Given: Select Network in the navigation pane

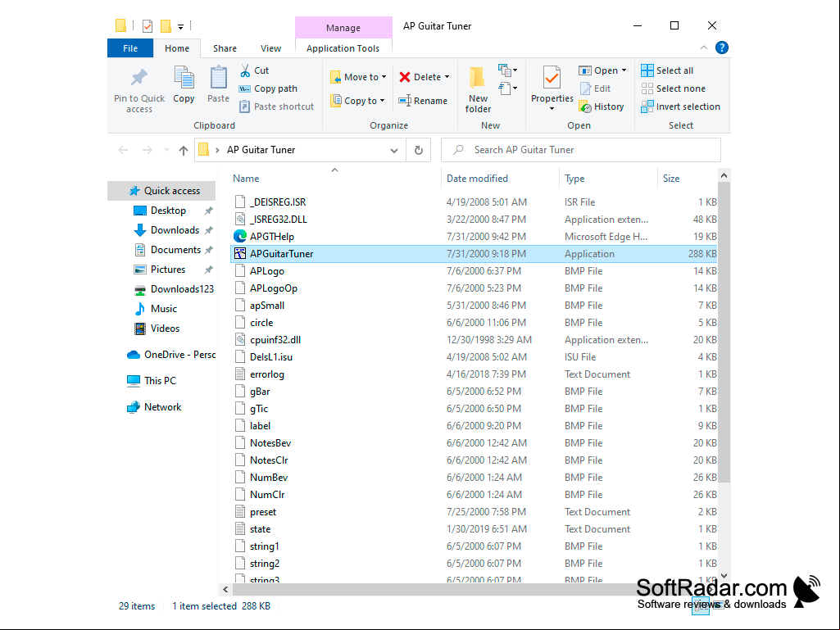Looking at the screenshot, I should coord(161,407).
